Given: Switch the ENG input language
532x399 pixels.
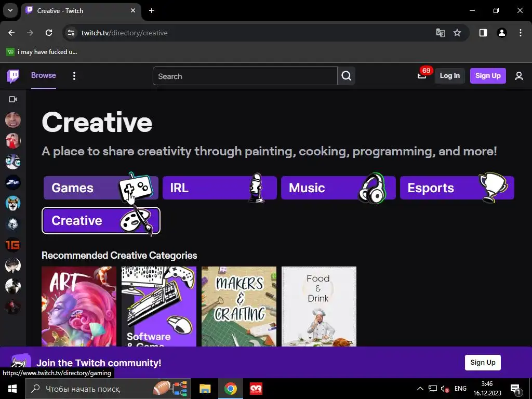Looking at the screenshot, I should (460, 389).
